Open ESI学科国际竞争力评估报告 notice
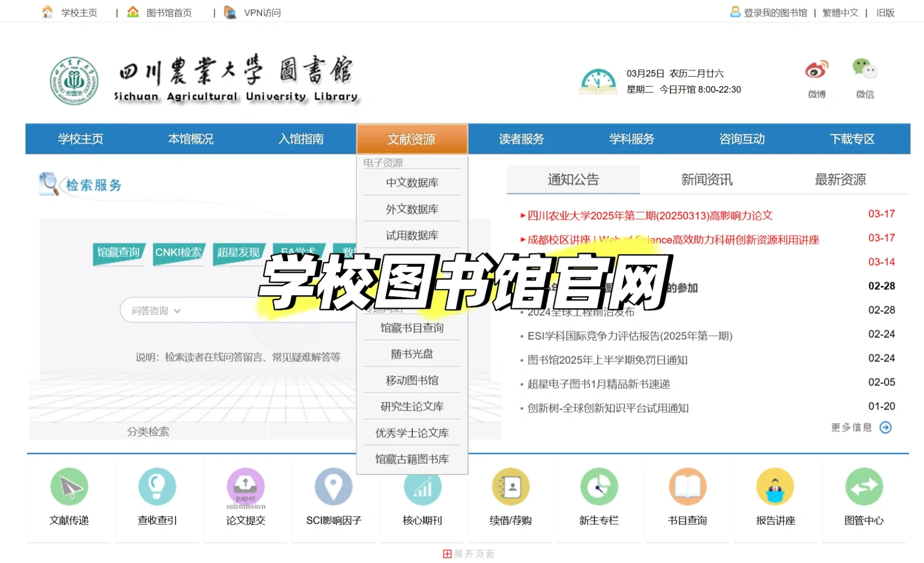 tap(630, 336)
